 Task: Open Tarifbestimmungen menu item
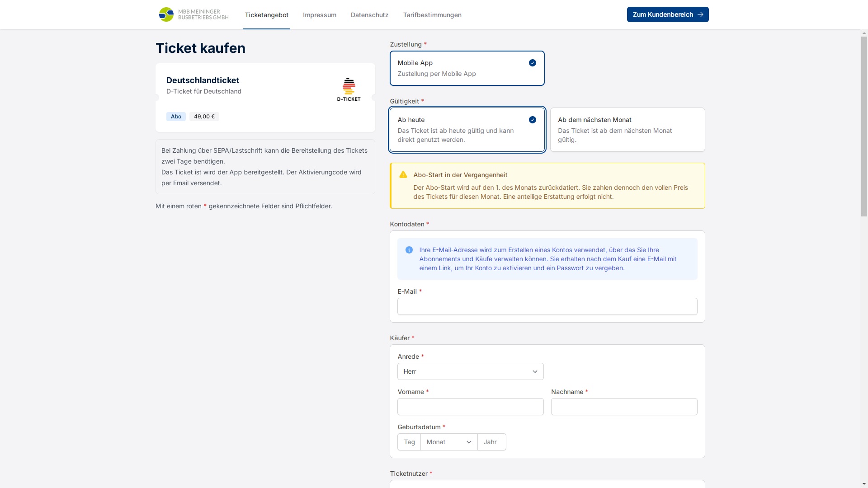coord(432,15)
